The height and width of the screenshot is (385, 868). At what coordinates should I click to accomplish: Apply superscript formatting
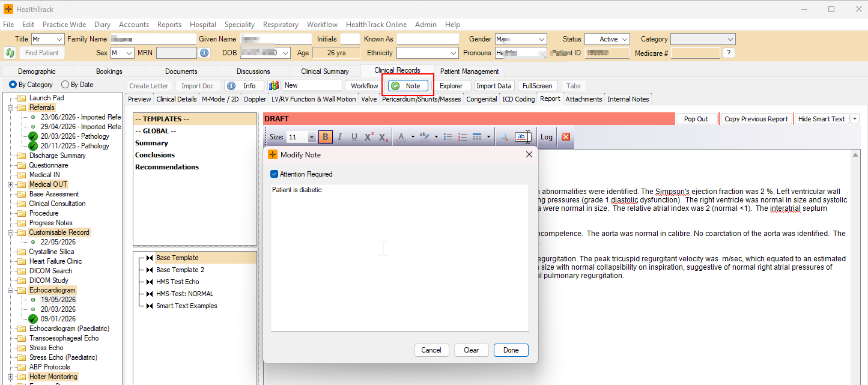369,137
